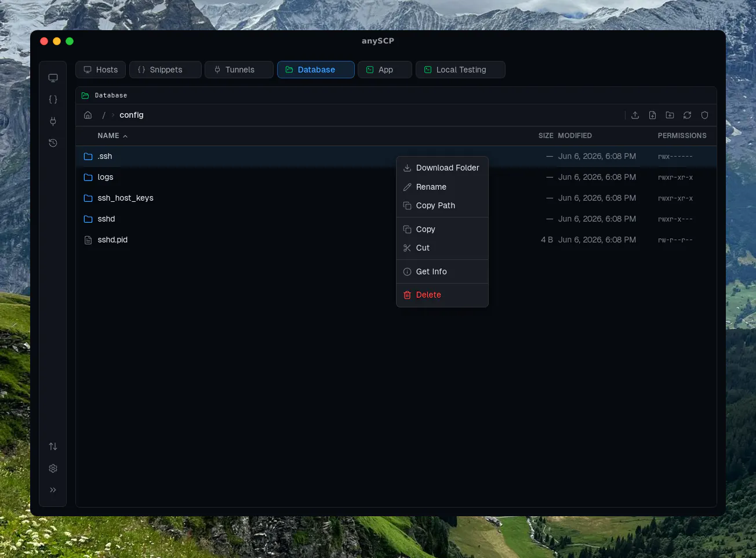
Task: Click the logs folder icon
Action: 88,177
